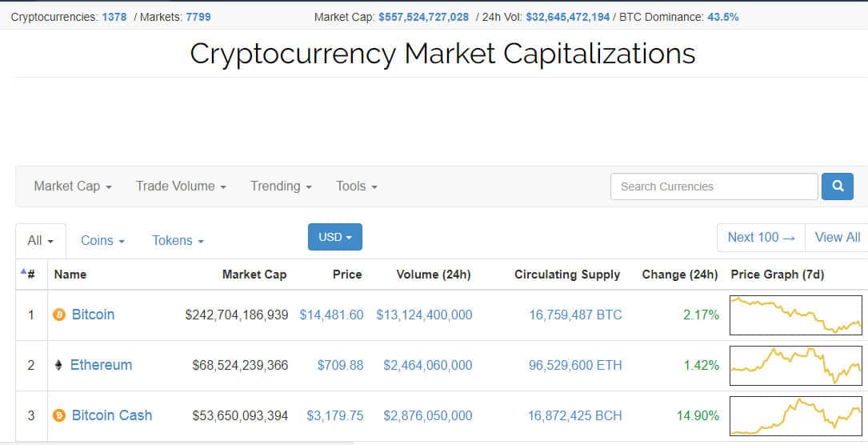Switch to the Tokens tab
Screen dimensions: 868x445
(x=178, y=240)
